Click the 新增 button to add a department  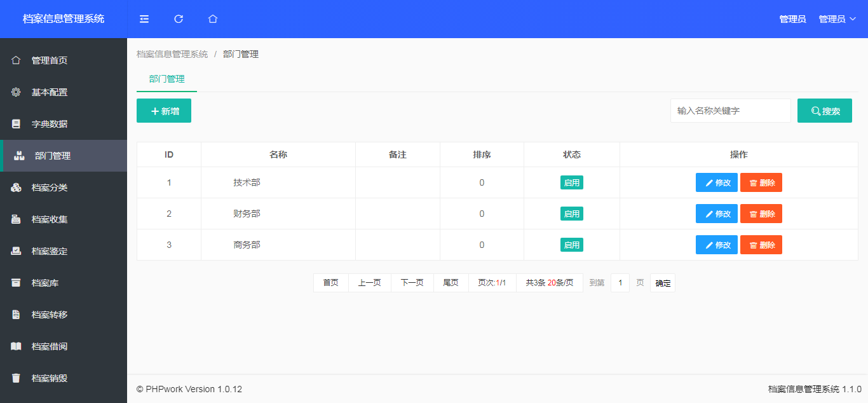click(x=163, y=110)
